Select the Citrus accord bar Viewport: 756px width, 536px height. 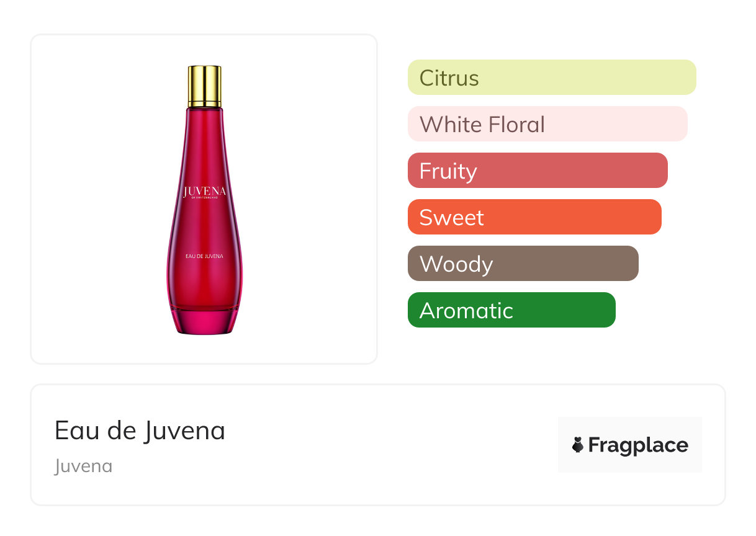[x=551, y=78]
